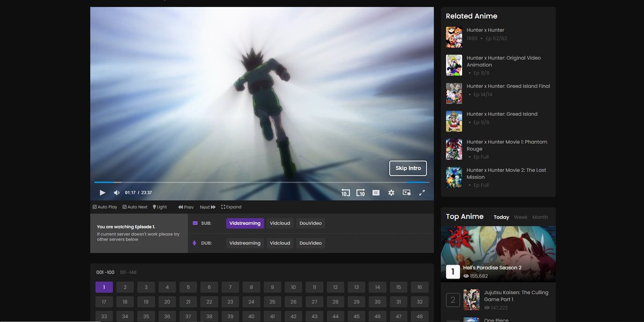The image size is (644, 322).
Task: Toggle the Auto Play checkbox
Action: [105, 207]
